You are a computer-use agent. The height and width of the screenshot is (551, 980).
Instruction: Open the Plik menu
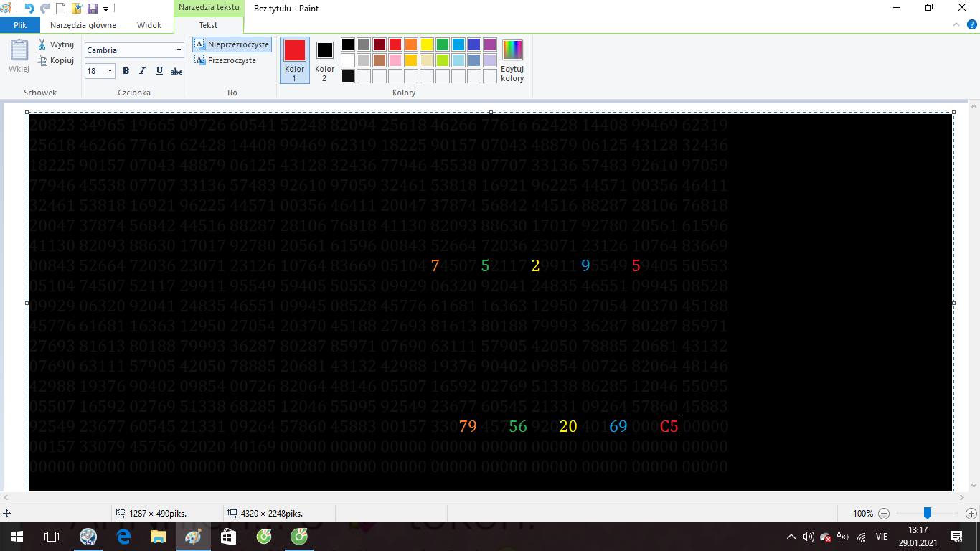(20, 25)
